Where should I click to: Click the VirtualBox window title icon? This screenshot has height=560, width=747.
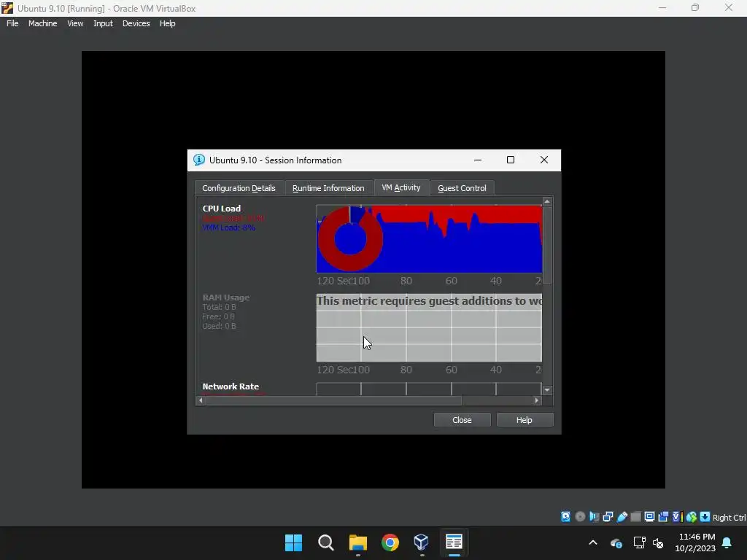[7, 8]
